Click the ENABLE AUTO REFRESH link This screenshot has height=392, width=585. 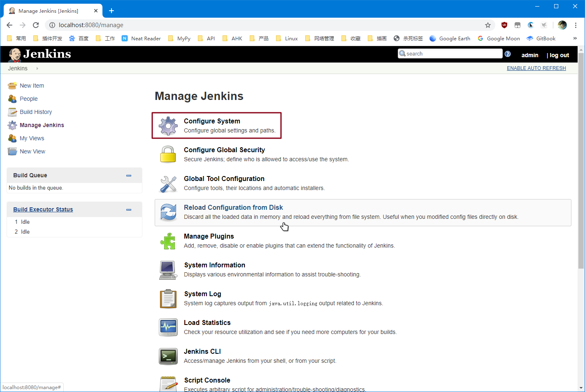pyautogui.click(x=536, y=68)
